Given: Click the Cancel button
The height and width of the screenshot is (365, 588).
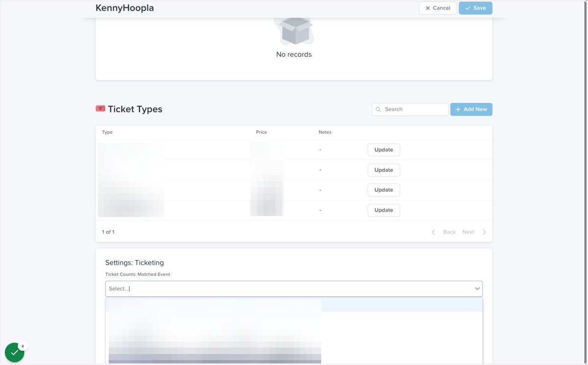Looking at the screenshot, I should [438, 8].
